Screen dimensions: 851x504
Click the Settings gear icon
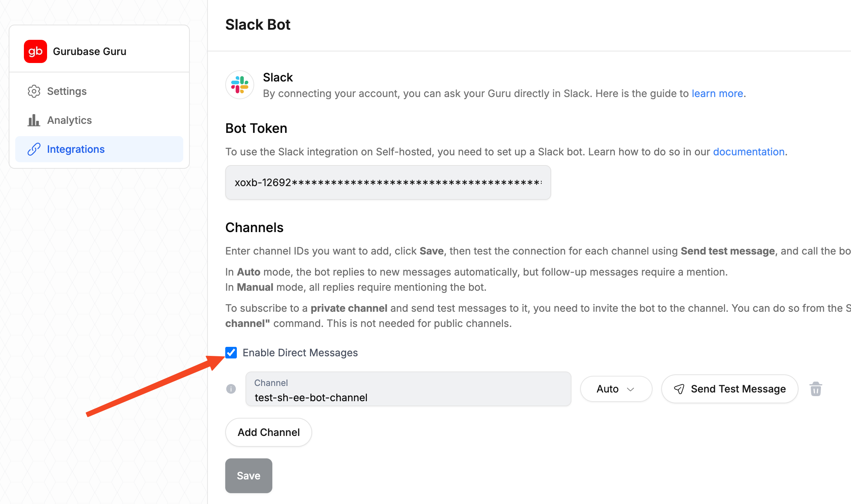pos(34,91)
